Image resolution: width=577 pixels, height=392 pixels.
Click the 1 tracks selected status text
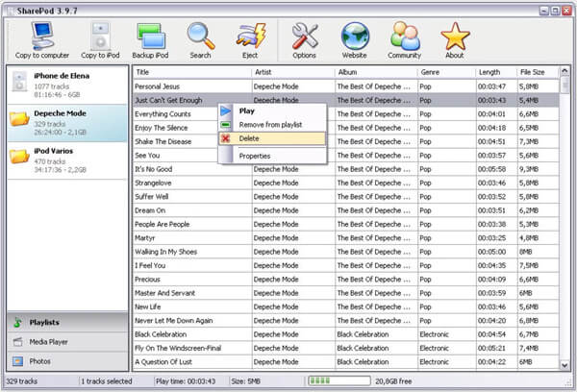tap(107, 381)
